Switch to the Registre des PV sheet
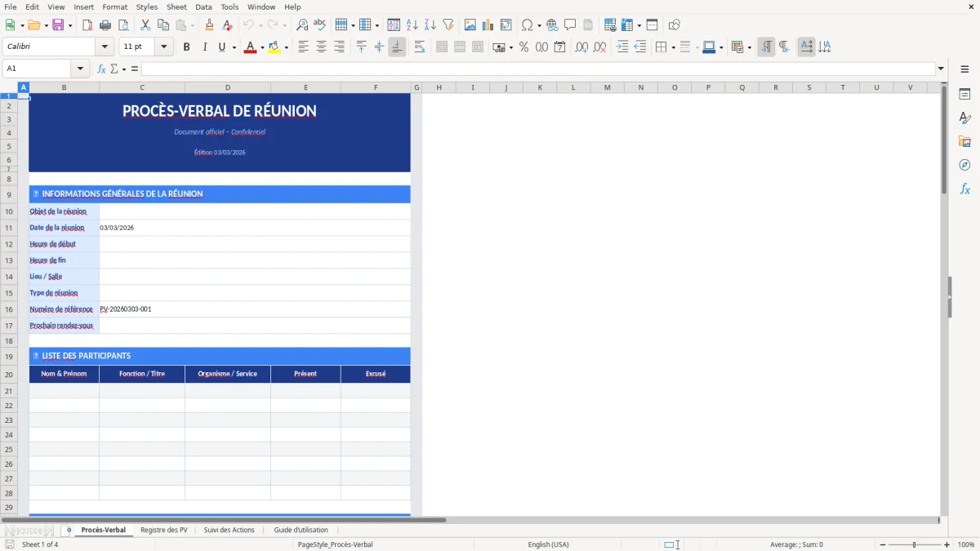This screenshot has width=980, height=551. (163, 529)
